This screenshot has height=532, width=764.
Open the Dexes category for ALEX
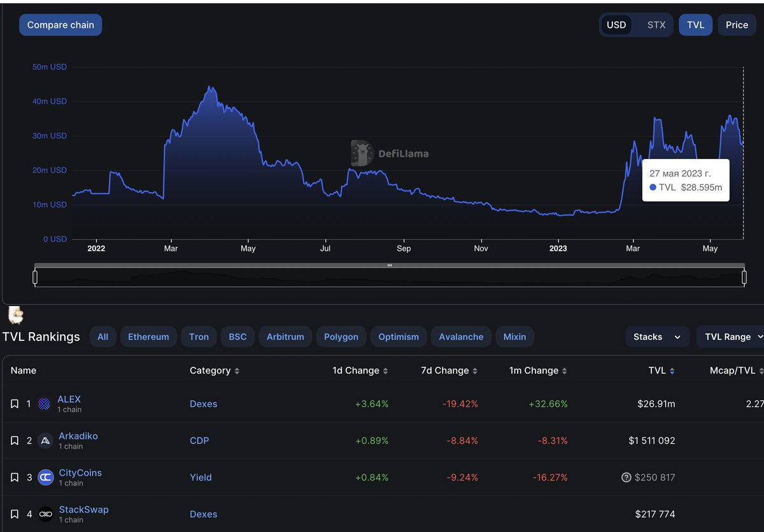[204, 404]
